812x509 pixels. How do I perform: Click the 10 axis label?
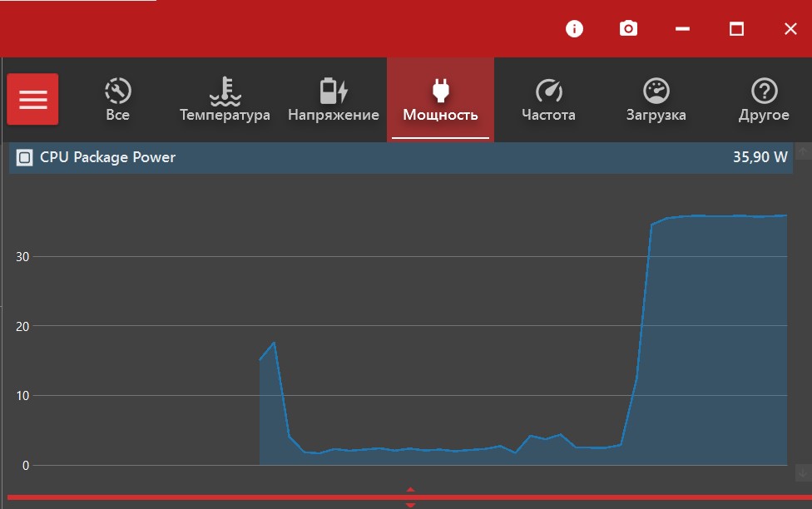(x=22, y=396)
